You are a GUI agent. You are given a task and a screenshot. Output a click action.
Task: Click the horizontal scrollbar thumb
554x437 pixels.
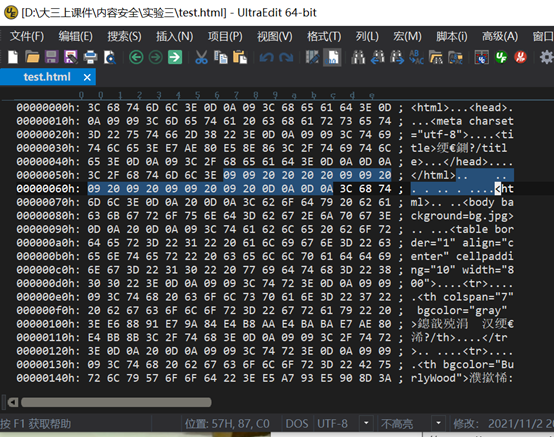116,402
